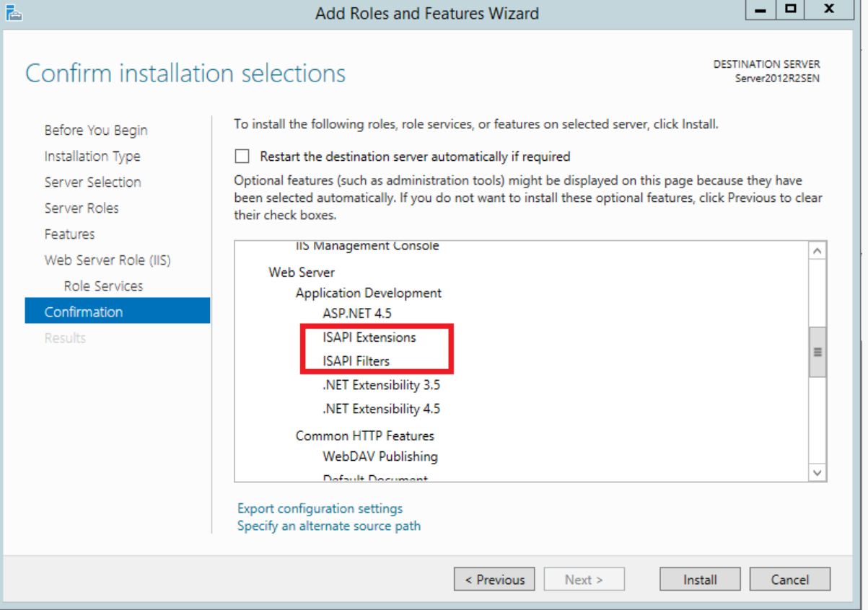This screenshot has height=610, width=868.
Task: Select the Confirmation step
Action: tap(84, 311)
